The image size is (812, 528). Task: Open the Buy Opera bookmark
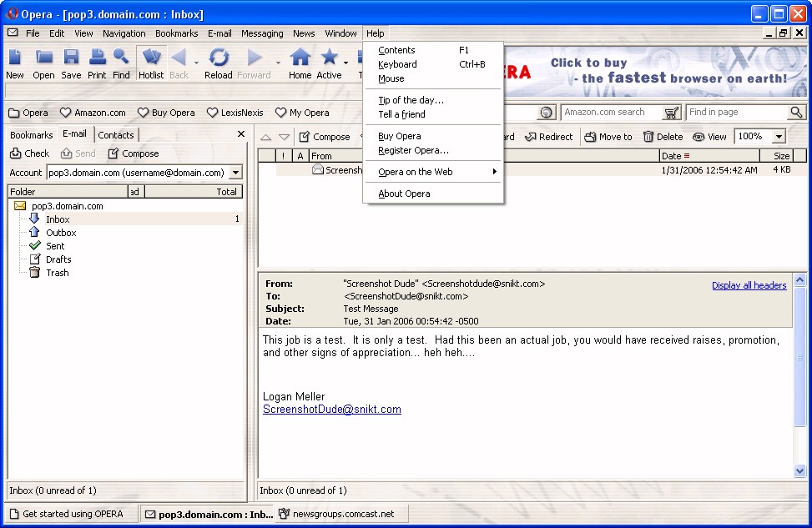pyautogui.click(x=166, y=113)
